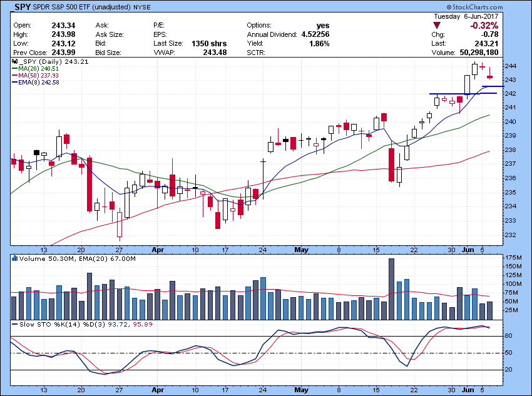Image resolution: width=532 pixels, height=396 pixels.
Task: Click the 175M volume axis label
Action: pyautogui.click(x=513, y=258)
